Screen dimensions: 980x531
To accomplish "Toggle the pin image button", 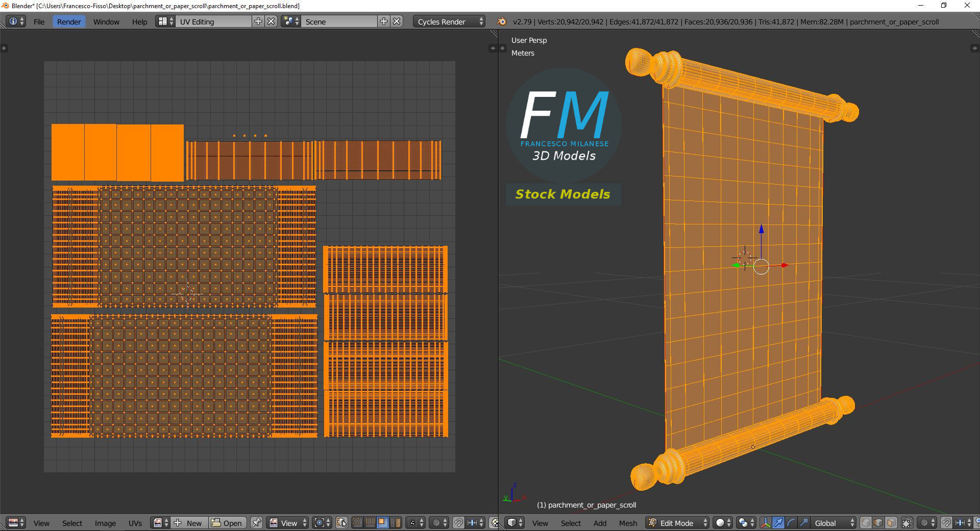I will click(256, 523).
